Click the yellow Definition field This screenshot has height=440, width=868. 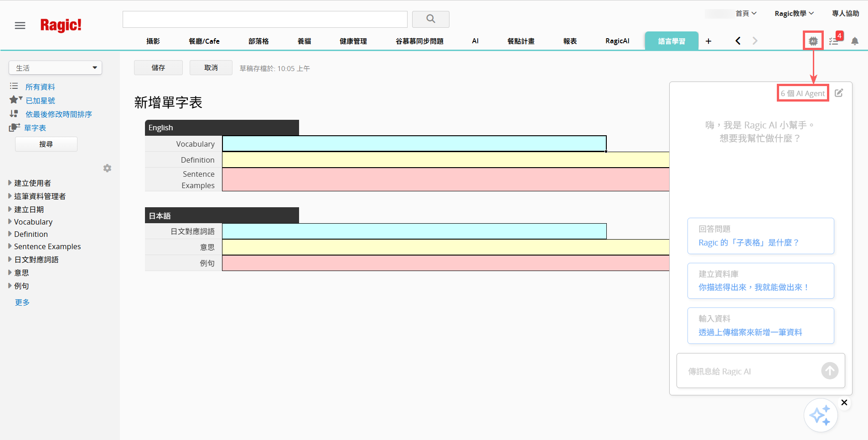[445, 160]
